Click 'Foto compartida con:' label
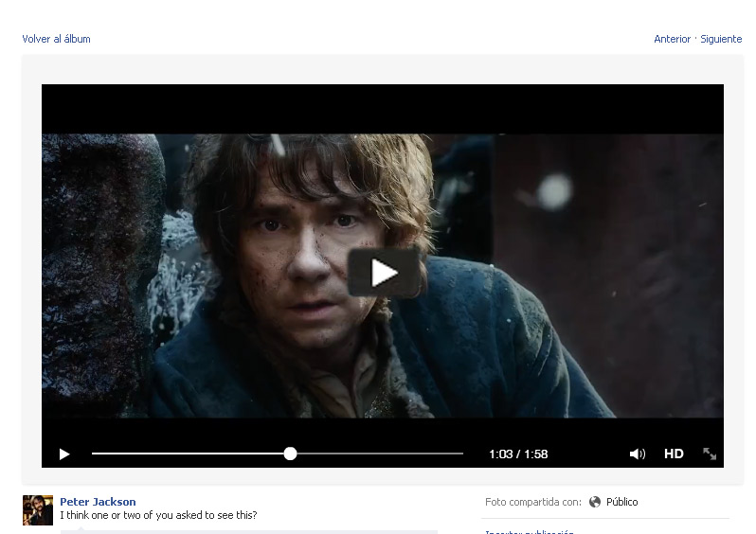The width and height of the screenshot is (756, 534). tap(533, 502)
